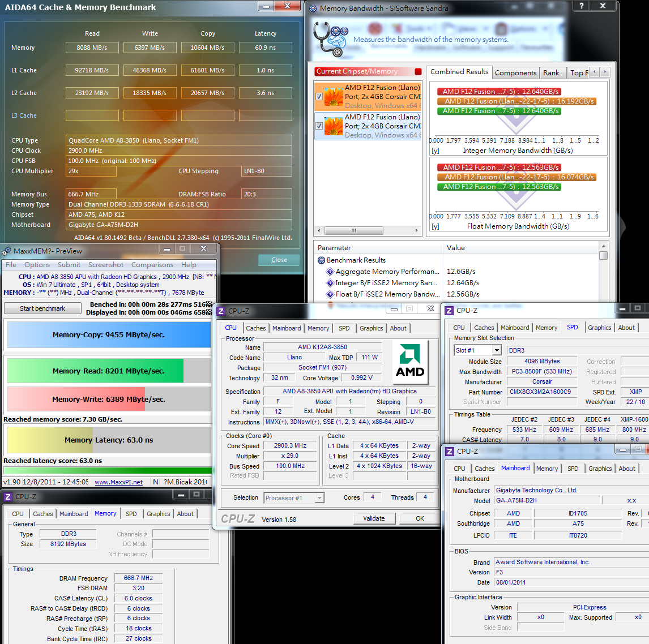Click the MaxxMEM title bar gear icon
This screenshot has width=649, height=644.
pyautogui.click(x=7, y=251)
